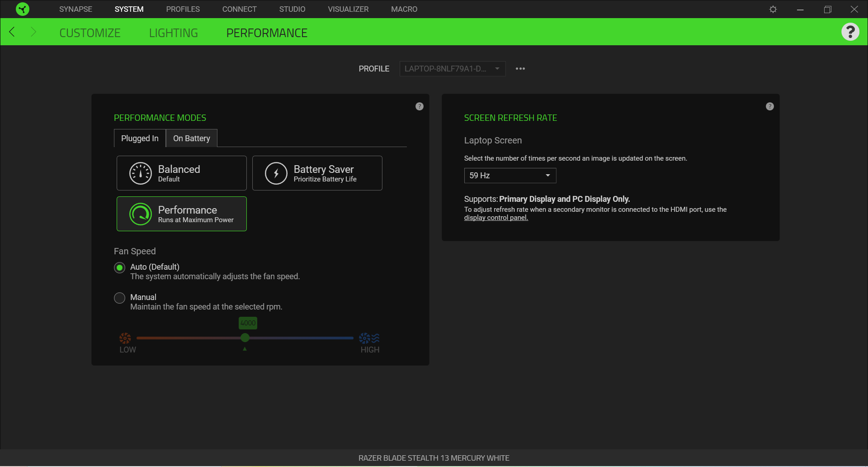Screen dimensions: 868x467
Task: Click the low fan speed icon
Action: click(x=125, y=338)
